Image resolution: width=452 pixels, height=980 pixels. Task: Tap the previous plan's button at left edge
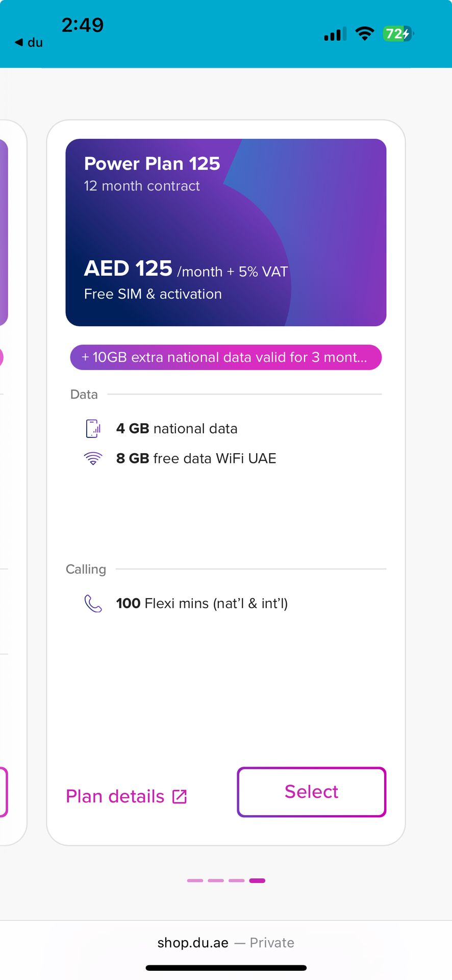[3, 792]
